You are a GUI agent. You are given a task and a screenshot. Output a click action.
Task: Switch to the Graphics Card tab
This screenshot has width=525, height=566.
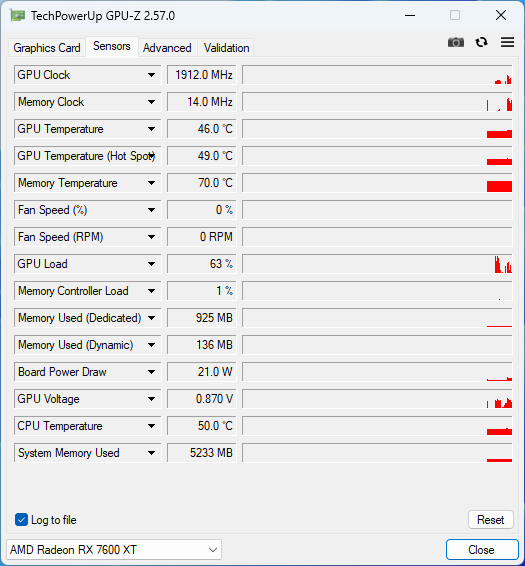point(47,48)
